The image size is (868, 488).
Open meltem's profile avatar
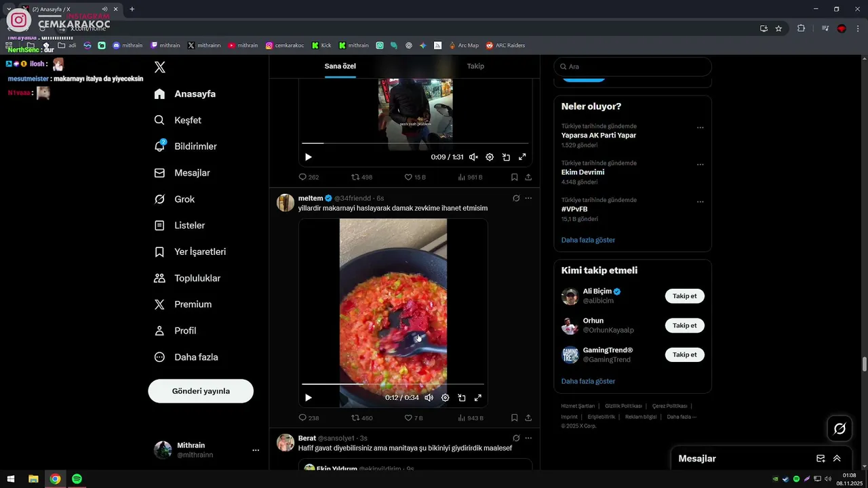pyautogui.click(x=285, y=203)
